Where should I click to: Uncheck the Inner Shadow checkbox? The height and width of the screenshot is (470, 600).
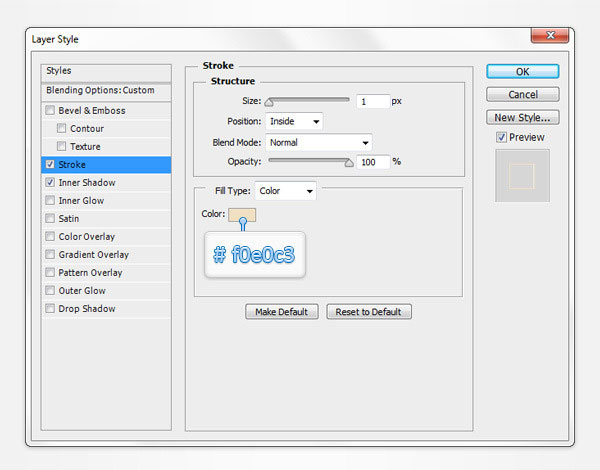click(50, 183)
